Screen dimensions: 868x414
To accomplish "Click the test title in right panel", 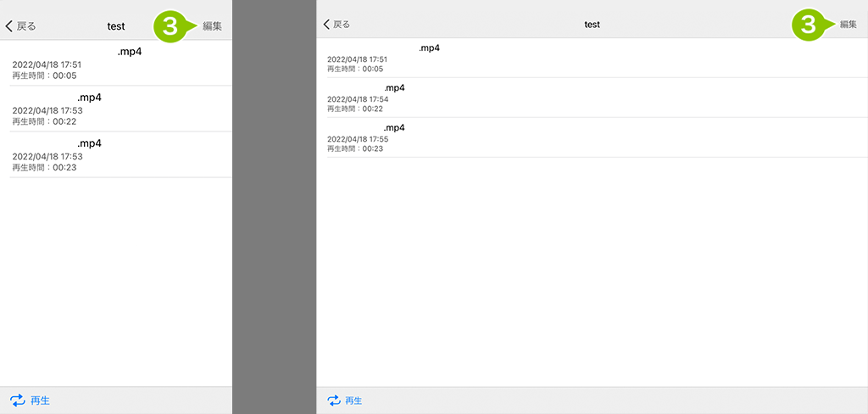I will (593, 25).
